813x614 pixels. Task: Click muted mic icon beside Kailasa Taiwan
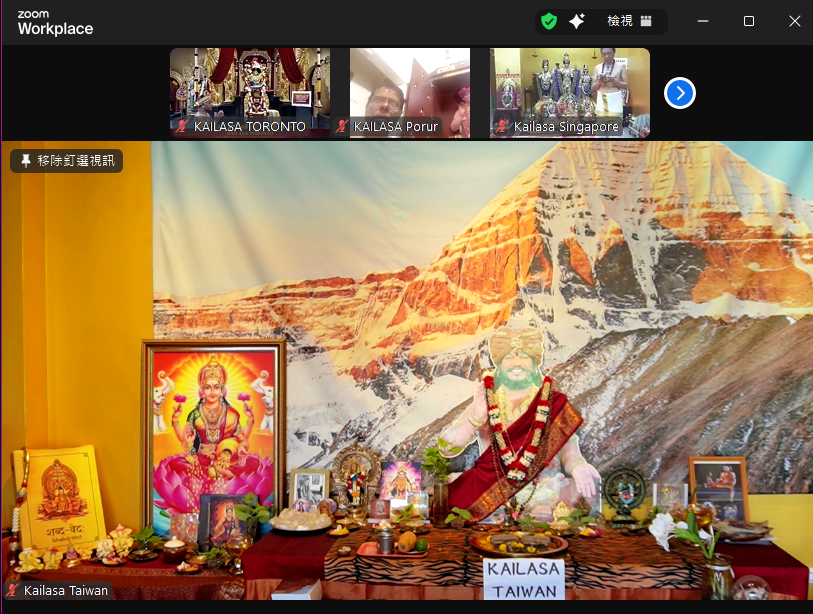click(x=12, y=591)
